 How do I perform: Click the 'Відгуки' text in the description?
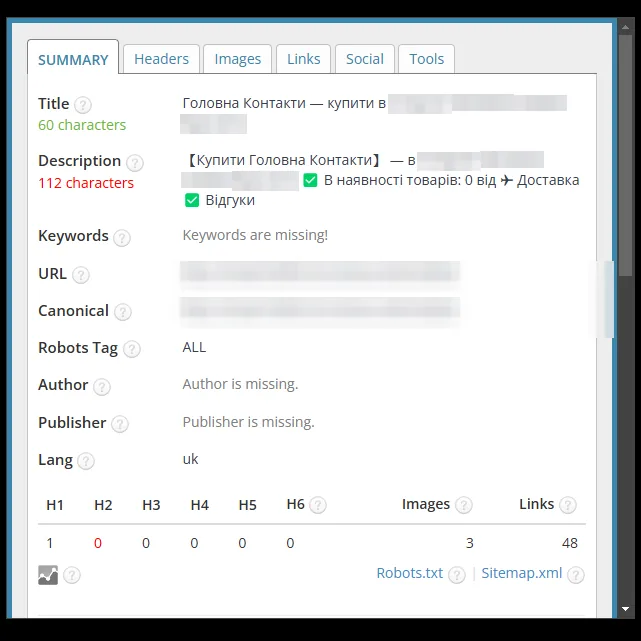point(230,200)
